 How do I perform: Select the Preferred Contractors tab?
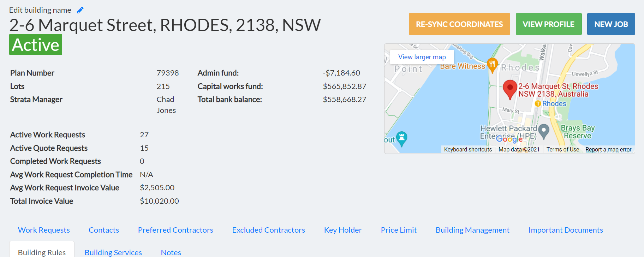pos(175,230)
